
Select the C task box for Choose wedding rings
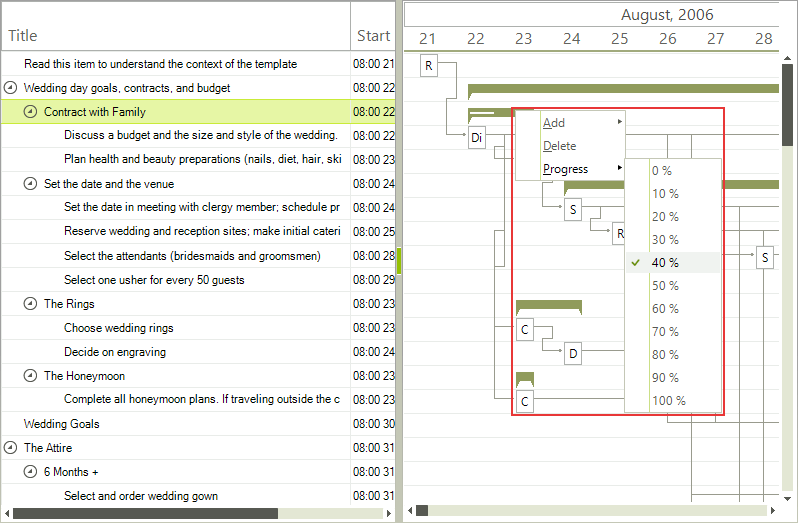coord(525,329)
